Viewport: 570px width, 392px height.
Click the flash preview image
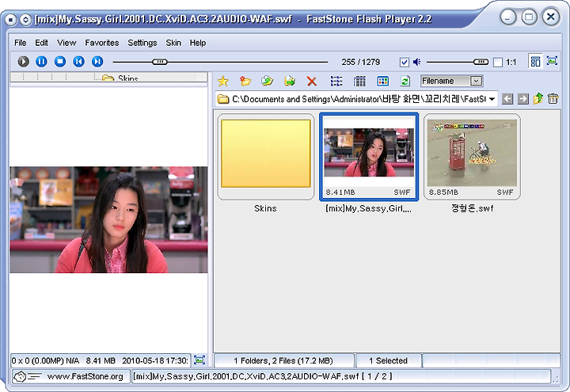108,219
